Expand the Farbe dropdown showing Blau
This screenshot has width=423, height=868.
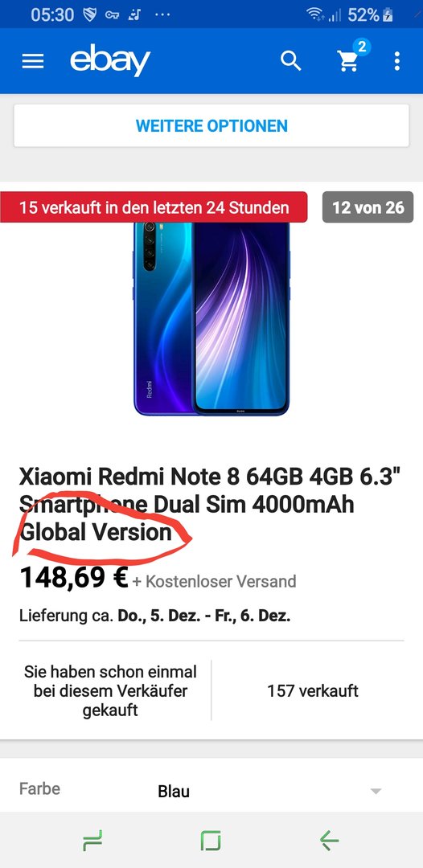(211, 791)
